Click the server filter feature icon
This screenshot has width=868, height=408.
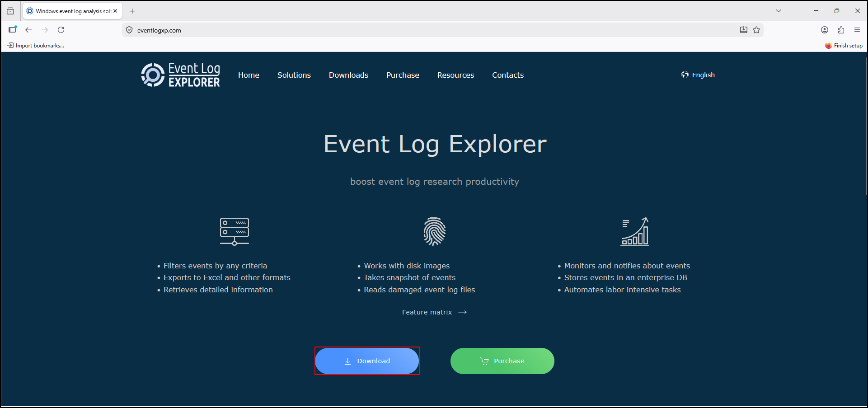click(x=234, y=231)
